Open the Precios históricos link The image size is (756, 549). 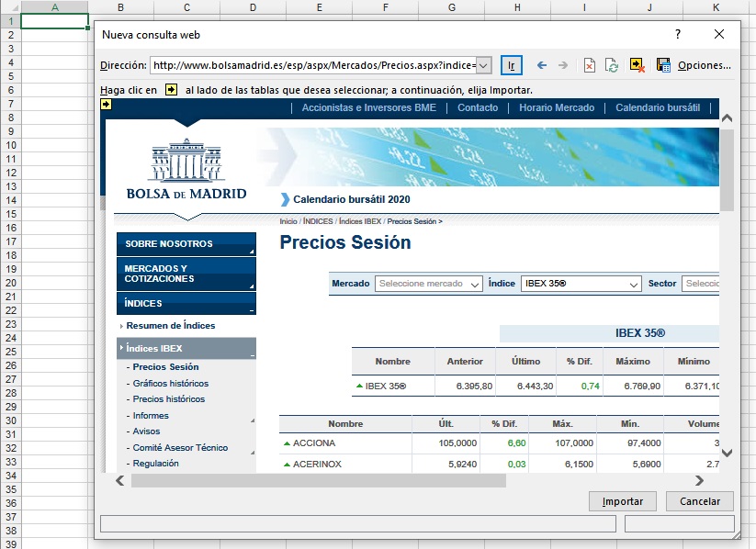tap(169, 399)
